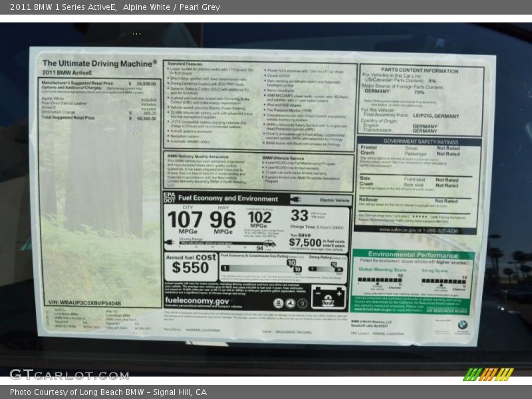Click the car icon at the driving range end

(270, 243)
